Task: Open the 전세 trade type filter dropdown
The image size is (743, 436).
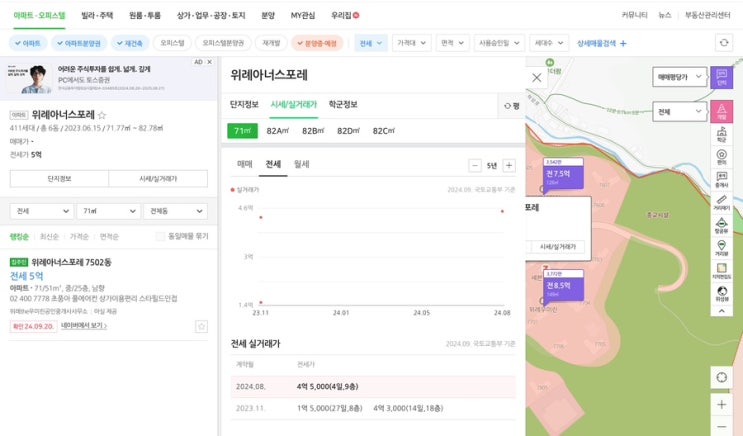Action: (x=371, y=43)
